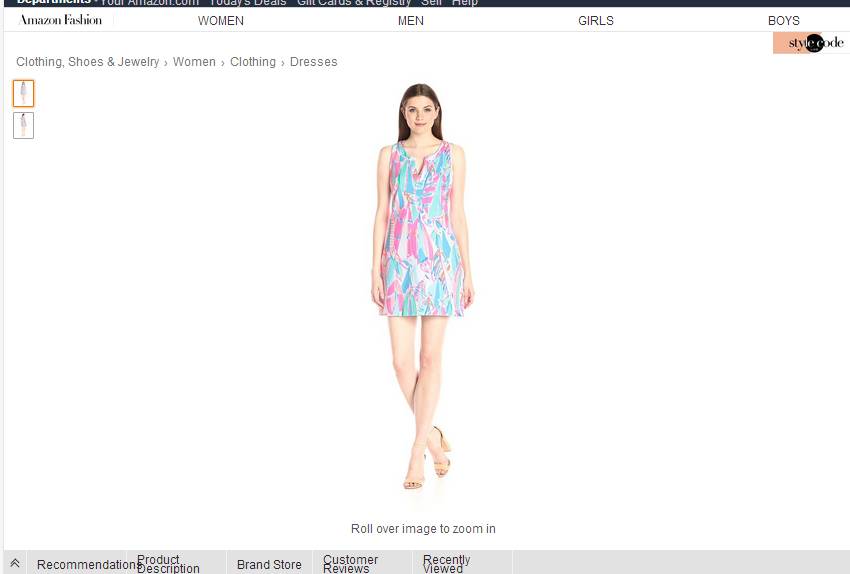Jump to Brand Store section
The height and width of the screenshot is (574, 850).
click(x=269, y=564)
